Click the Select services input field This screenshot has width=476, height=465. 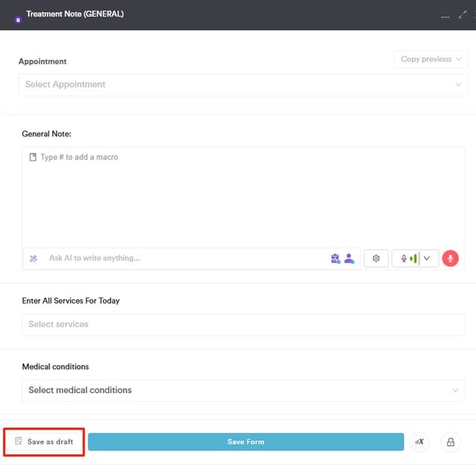(x=243, y=324)
